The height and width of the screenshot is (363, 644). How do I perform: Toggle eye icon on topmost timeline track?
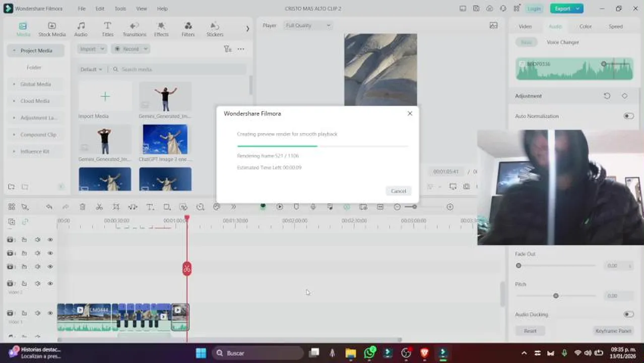[x=50, y=239]
